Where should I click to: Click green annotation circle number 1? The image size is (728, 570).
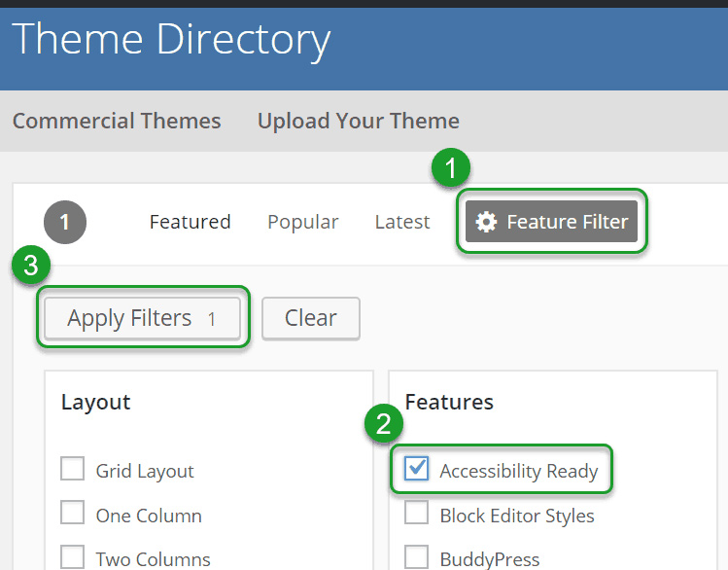[450, 167]
